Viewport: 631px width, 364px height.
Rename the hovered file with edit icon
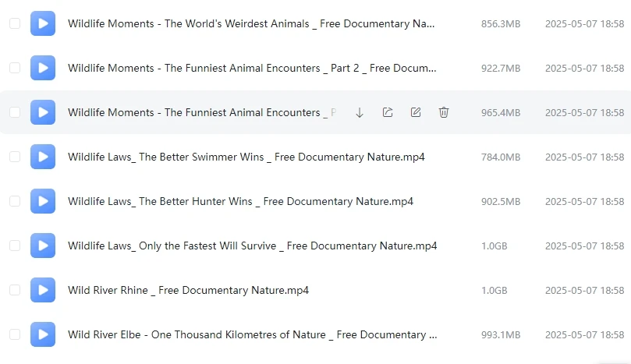click(416, 112)
